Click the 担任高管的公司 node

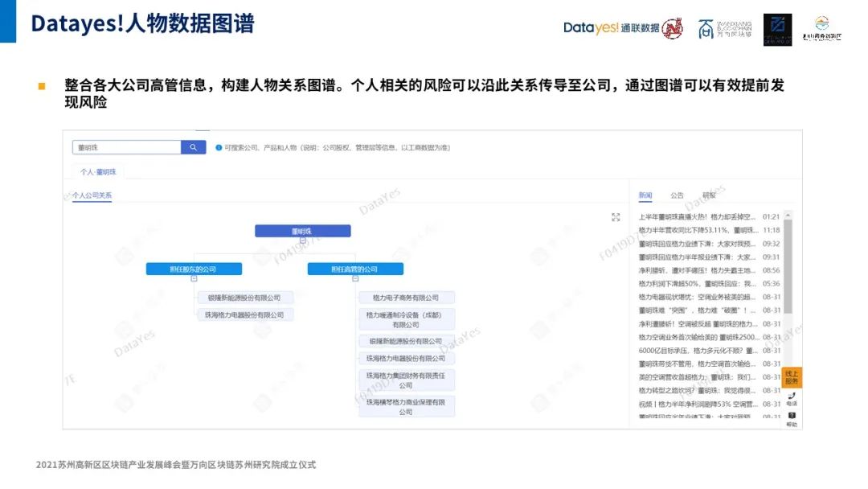pos(355,269)
